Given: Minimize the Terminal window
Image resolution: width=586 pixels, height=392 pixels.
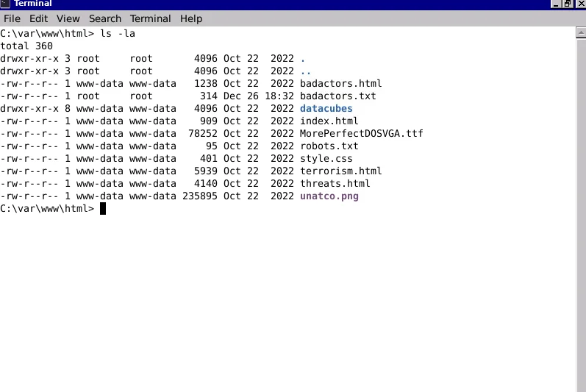Looking at the screenshot, I should click(x=556, y=4).
